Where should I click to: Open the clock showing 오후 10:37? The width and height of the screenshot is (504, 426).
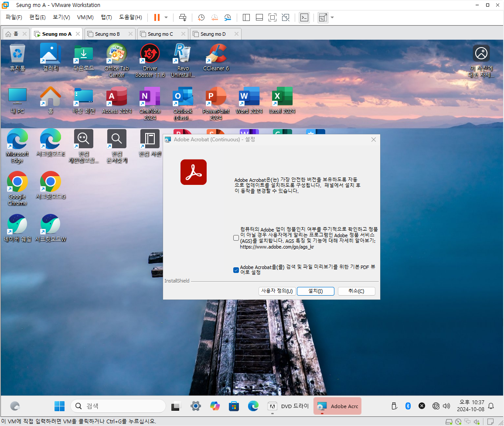pos(470,406)
